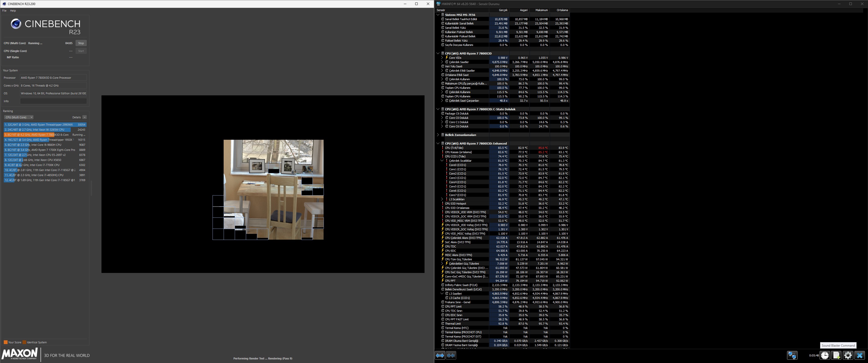Open the CPU (Multi Core) ranking dropdown

point(18,117)
